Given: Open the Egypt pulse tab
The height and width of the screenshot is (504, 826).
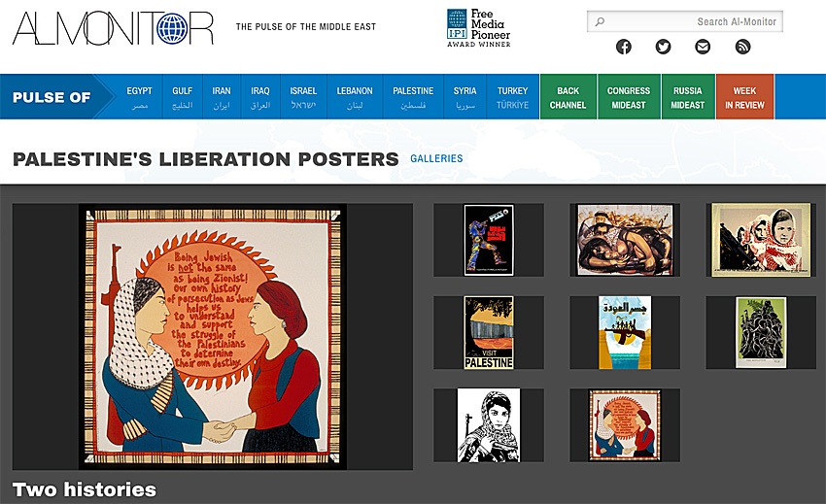Looking at the screenshot, I should [139, 97].
